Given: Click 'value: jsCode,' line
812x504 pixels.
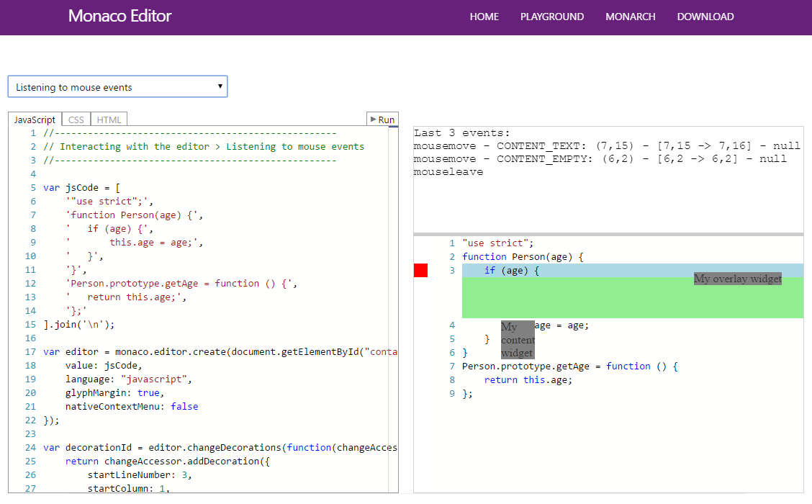Looking at the screenshot, I should 104,365.
